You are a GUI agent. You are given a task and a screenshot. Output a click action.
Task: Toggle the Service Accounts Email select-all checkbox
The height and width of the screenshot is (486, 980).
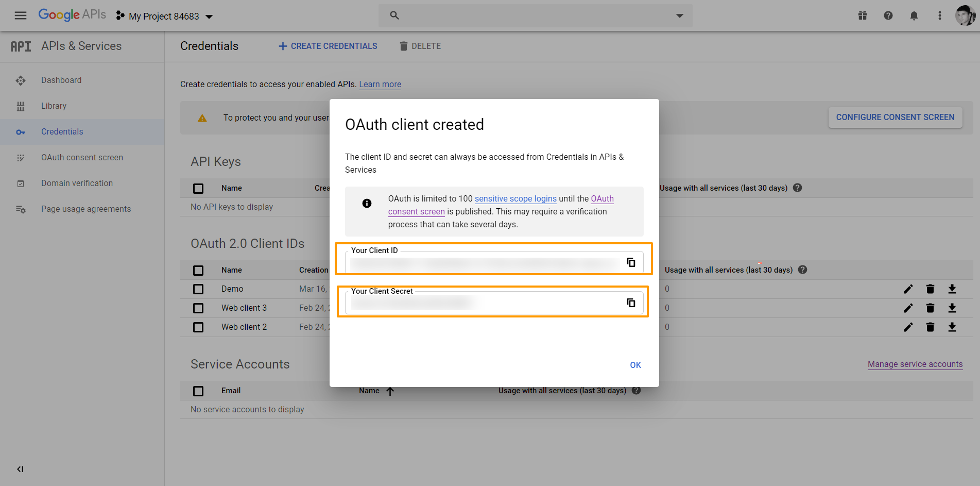coord(198,391)
